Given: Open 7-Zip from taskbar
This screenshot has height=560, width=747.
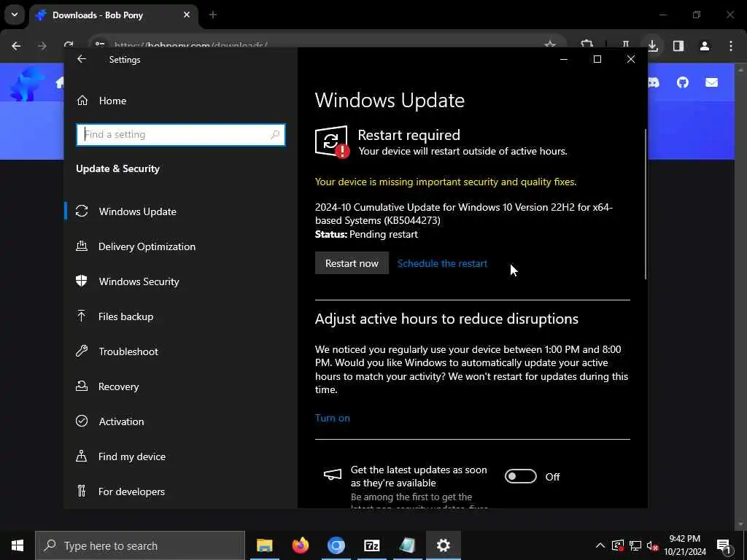Looking at the screenshot, I should 371,545.
